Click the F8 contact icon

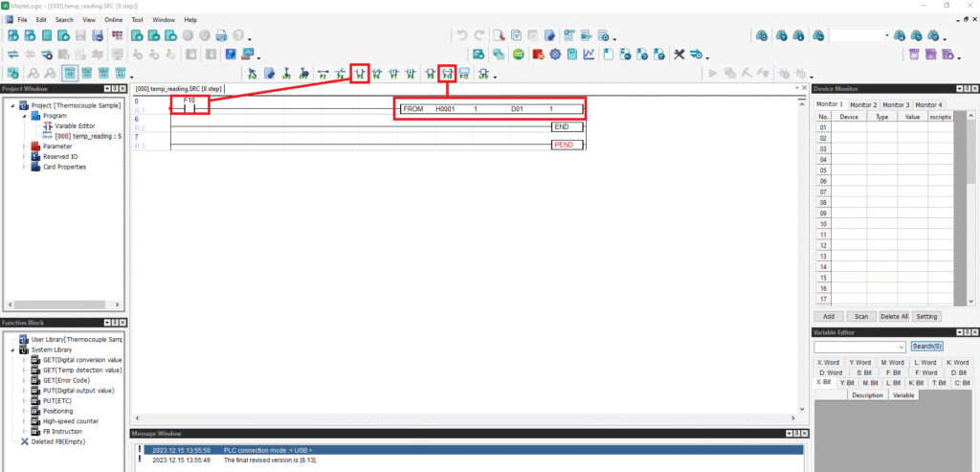coord(410,73)
